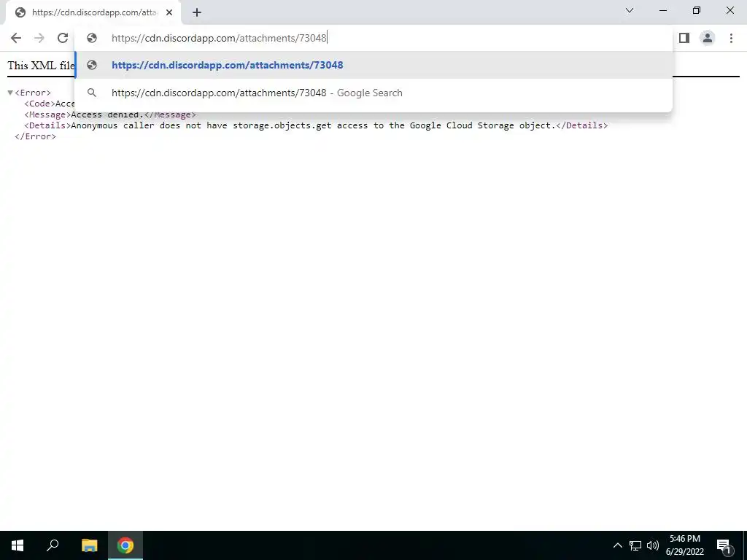Open the Windows Start menu

pyautogui.click(x=18, y=545)
